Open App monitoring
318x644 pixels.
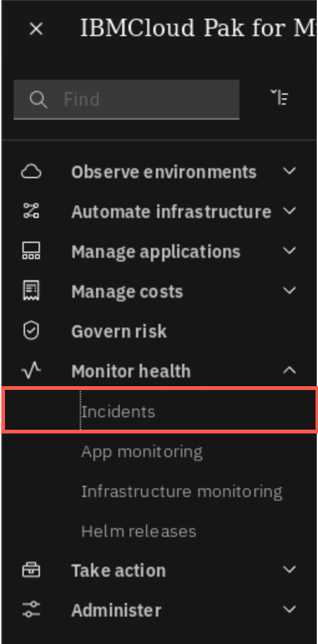tap(142, 452)
